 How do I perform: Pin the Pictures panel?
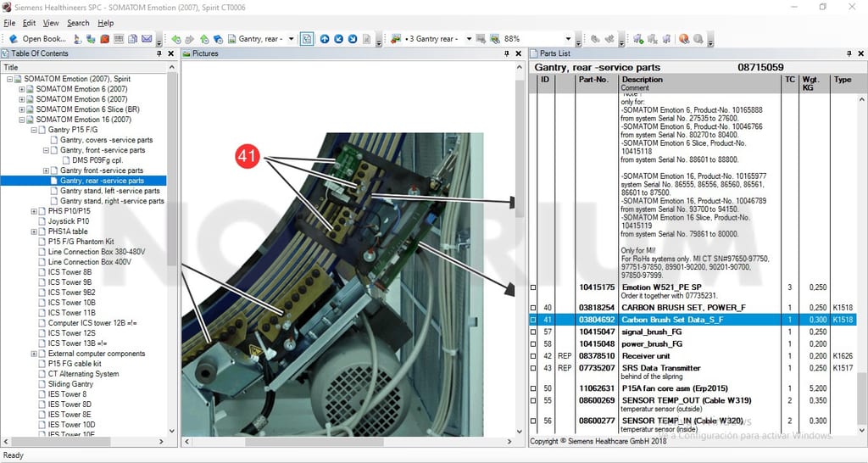pyautogui.click(x=506, y=53)
